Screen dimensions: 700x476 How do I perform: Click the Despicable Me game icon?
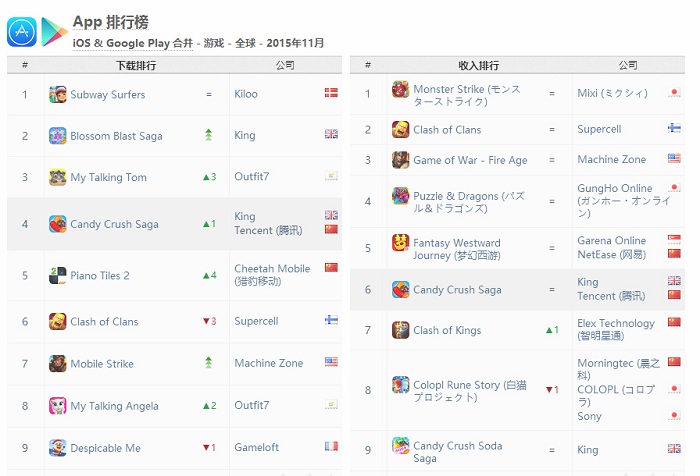pyautogui.click(x=58, y=449)
